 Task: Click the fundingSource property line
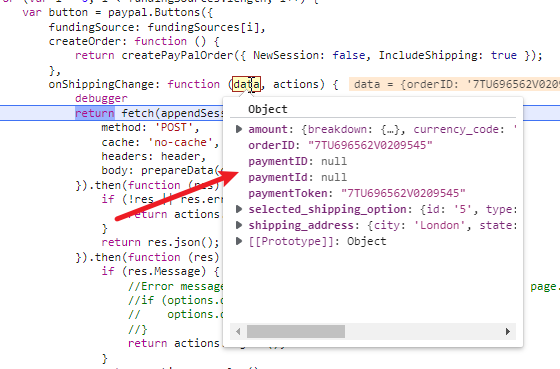coord(157,28)
